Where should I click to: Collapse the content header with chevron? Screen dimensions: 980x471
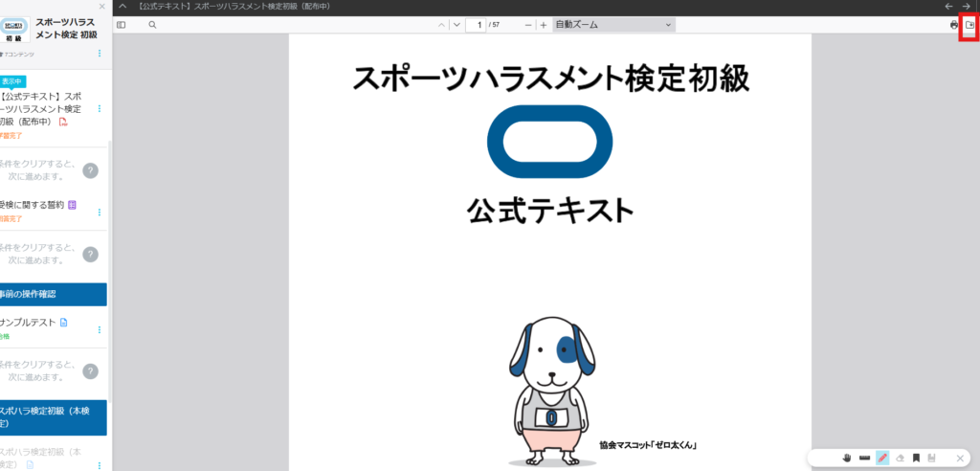point(122,7)
